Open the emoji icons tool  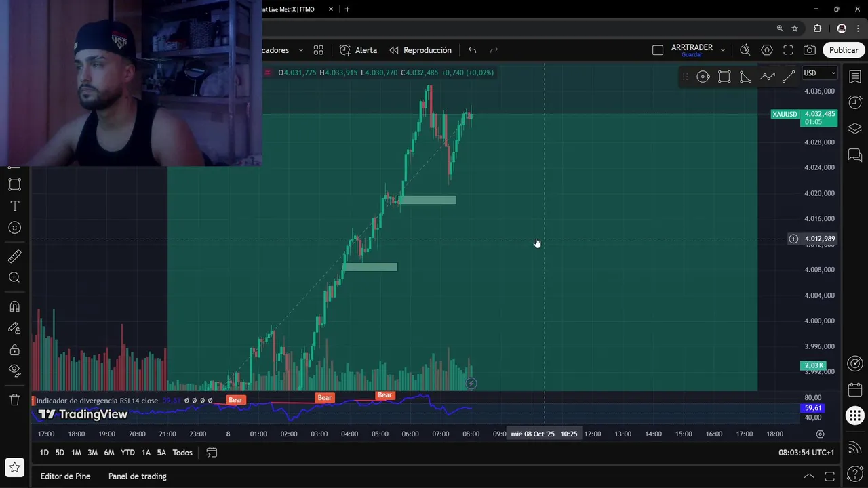pos(14,228)
